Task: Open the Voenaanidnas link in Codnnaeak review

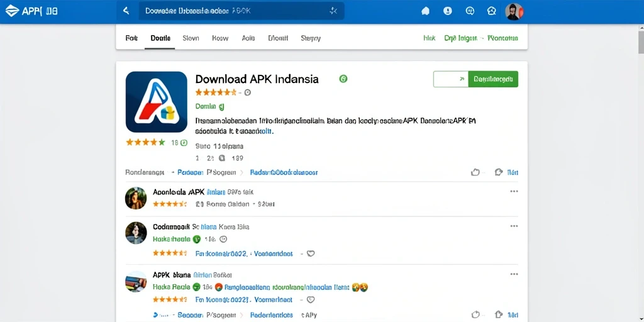Action: (x=273, y=254)
